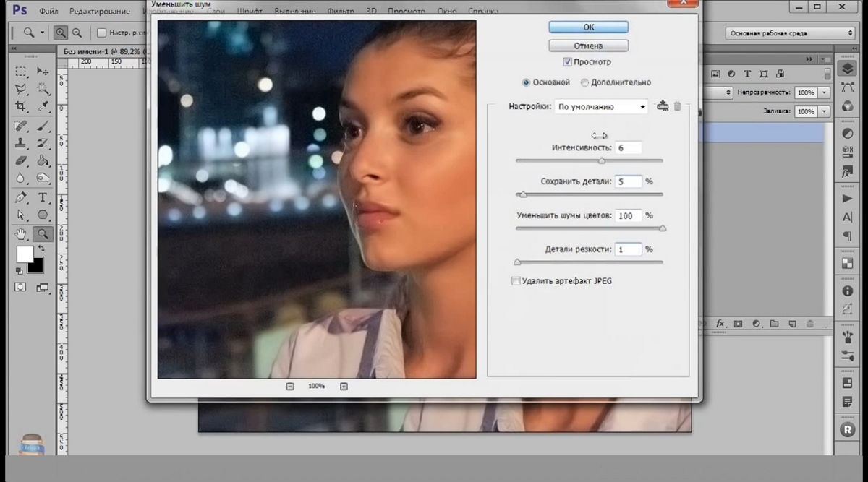Select the Rectangular Marquee tool
The height and width of the screenshot is (482, 868).
(21, 72)
